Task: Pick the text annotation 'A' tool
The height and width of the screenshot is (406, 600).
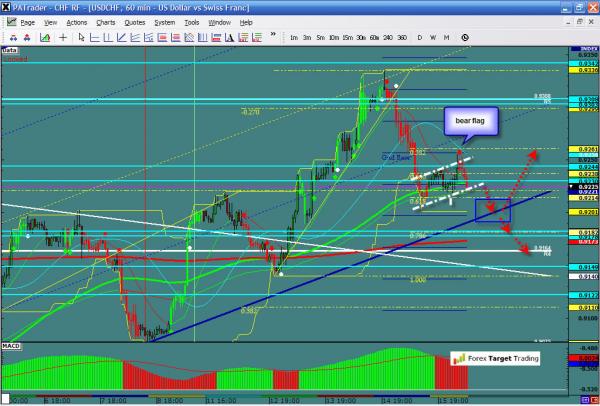Action: [x=229, y=37]
